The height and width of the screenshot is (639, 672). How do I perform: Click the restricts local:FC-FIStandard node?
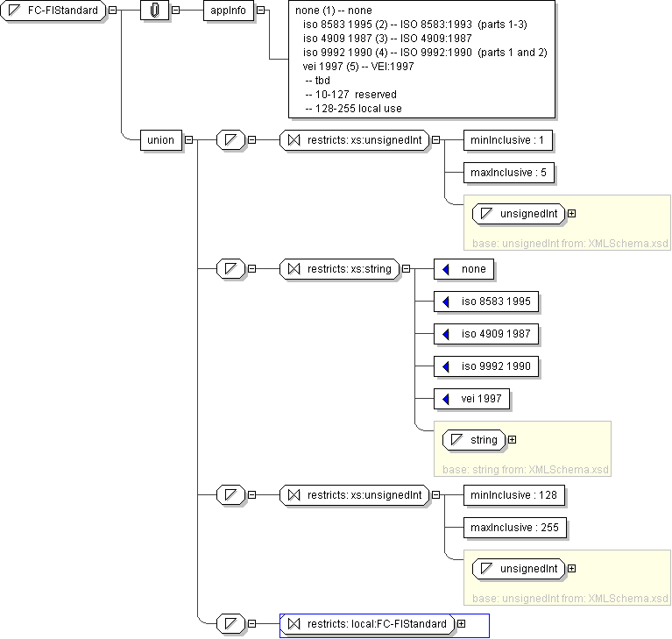[368, 624]
